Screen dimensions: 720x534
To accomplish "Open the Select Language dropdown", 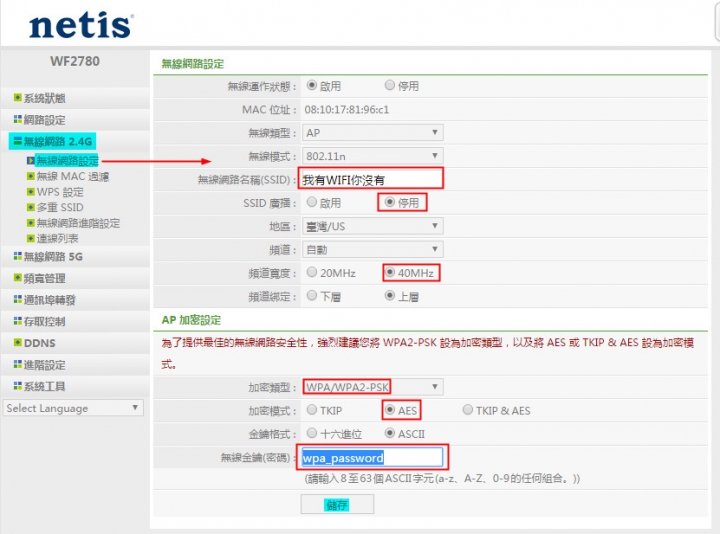I will 73,408.
